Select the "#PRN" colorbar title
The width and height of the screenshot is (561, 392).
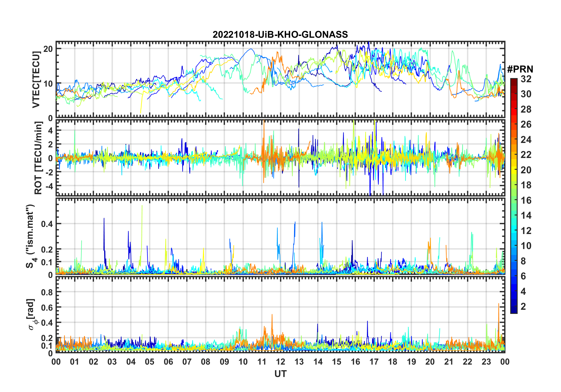(520, 69)
